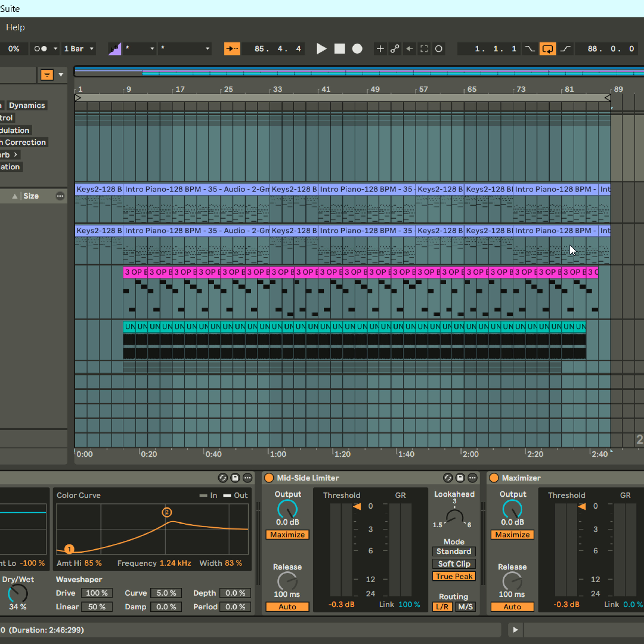The width and height of the screenshot is (644, 644).
Task: Click Color Curve breakpoint 2
Action: pos(167,512)
